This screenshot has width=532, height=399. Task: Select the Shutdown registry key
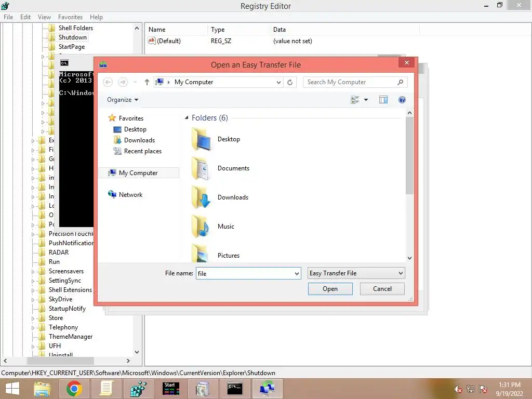pos(73,37)
